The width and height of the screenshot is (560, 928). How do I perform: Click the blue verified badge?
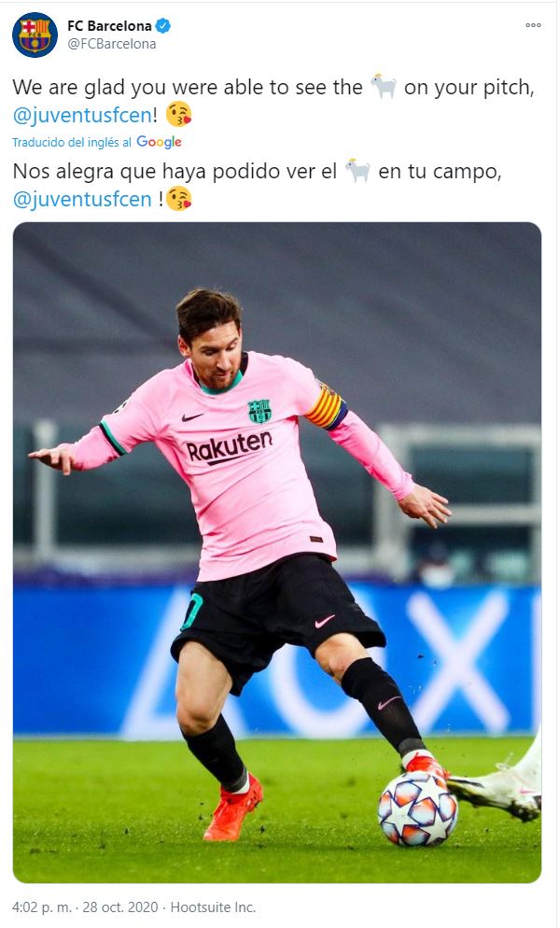[x=162, y=25]
